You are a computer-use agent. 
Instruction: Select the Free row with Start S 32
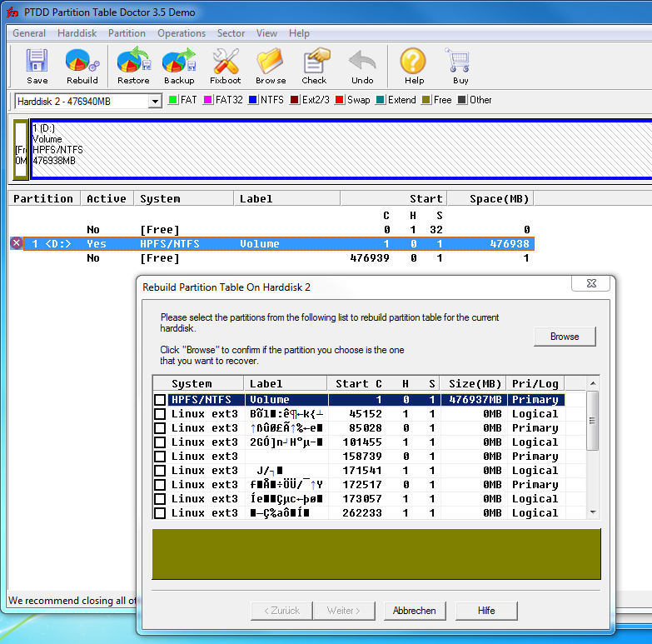click(272, 230)
